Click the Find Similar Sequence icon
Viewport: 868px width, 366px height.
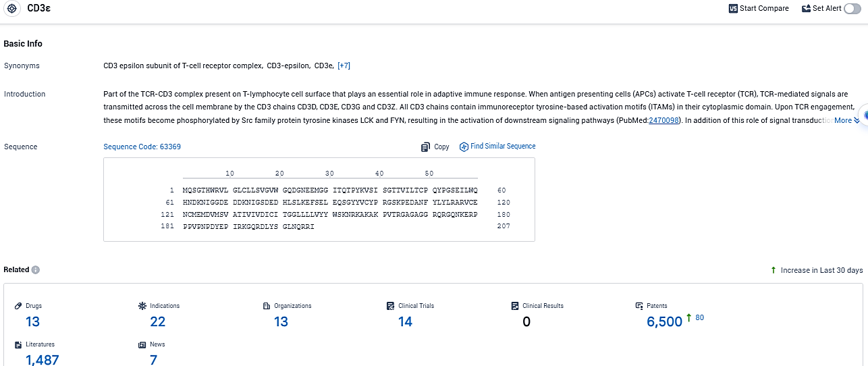click(464, 147)
